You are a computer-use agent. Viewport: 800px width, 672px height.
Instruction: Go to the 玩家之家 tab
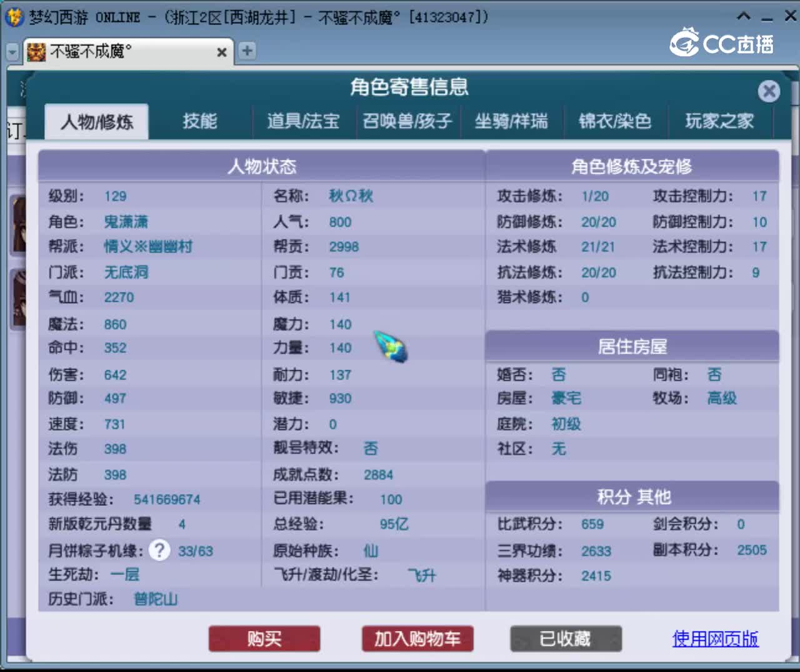[719, 121]
